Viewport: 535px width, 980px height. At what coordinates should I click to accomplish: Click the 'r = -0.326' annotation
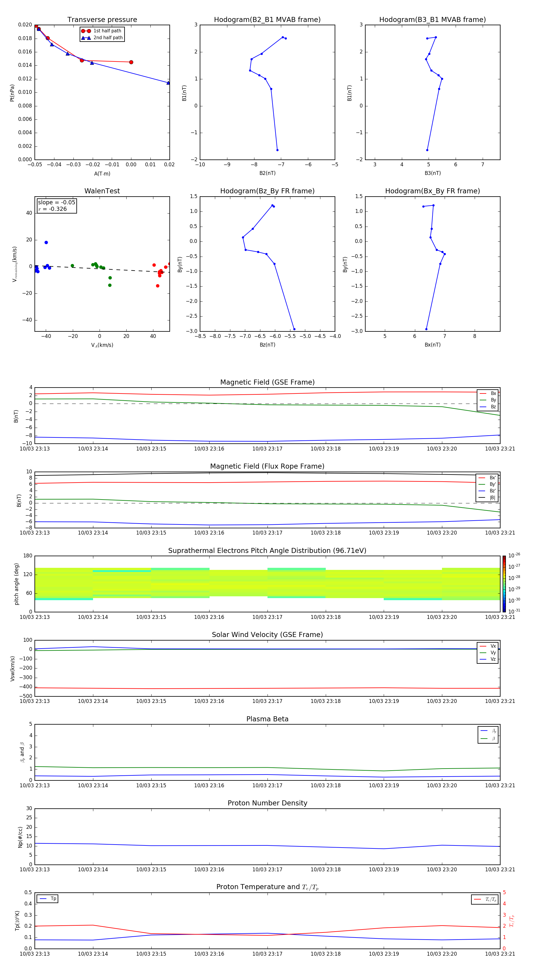pyautogui.click(x=53, y=209)
